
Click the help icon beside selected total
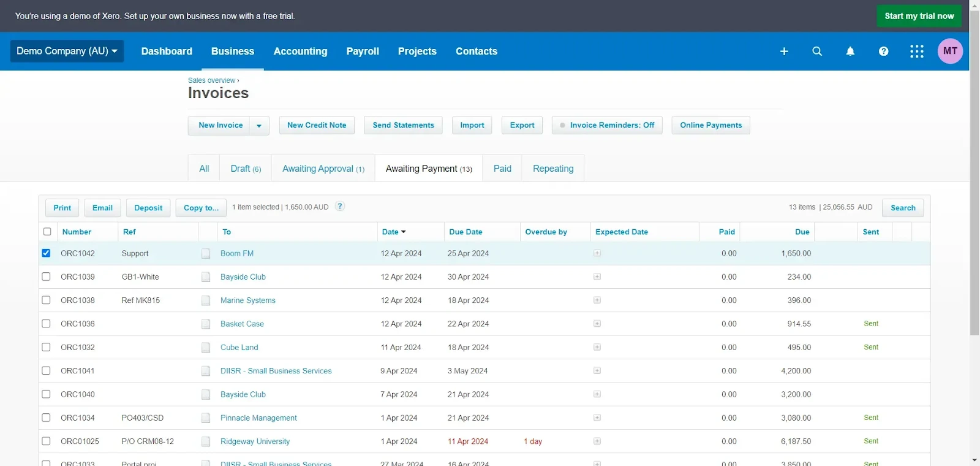[340, 207]
